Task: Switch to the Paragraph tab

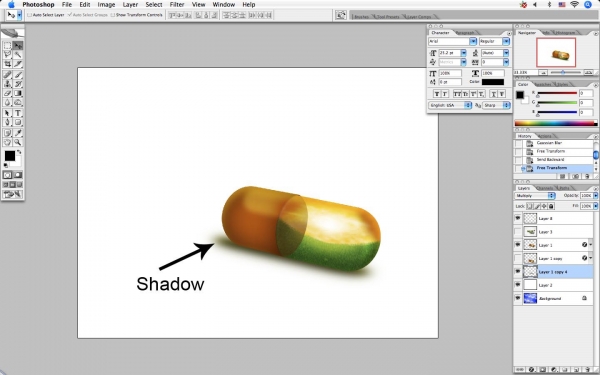Action: 465,33
